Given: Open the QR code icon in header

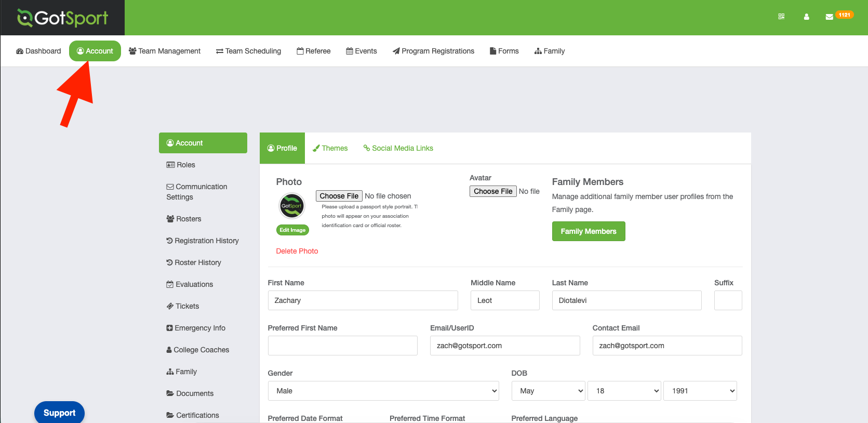Looking at the screenshot, I should [781, 17].
